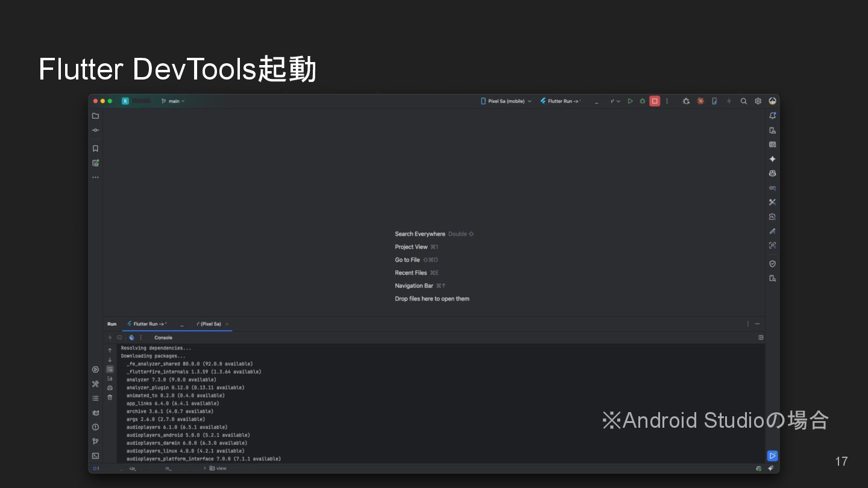
Task: Open App Quality Insights shield icon
Action: pyautogui.click(x=773, y=264)
